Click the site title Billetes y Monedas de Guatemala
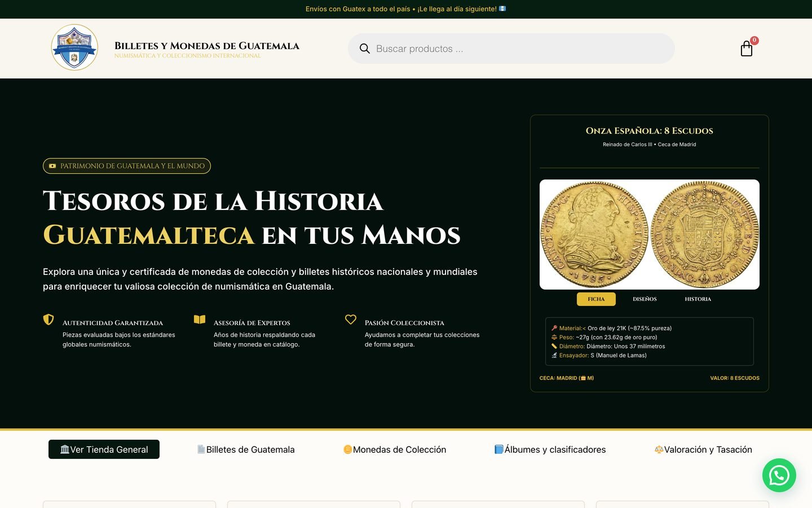 point(207,46)
